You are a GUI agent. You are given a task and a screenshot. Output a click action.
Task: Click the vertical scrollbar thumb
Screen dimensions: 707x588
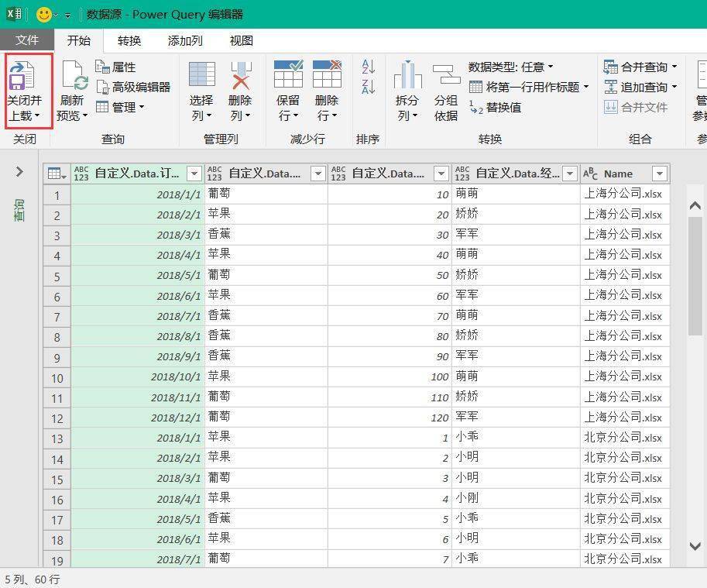695,276
